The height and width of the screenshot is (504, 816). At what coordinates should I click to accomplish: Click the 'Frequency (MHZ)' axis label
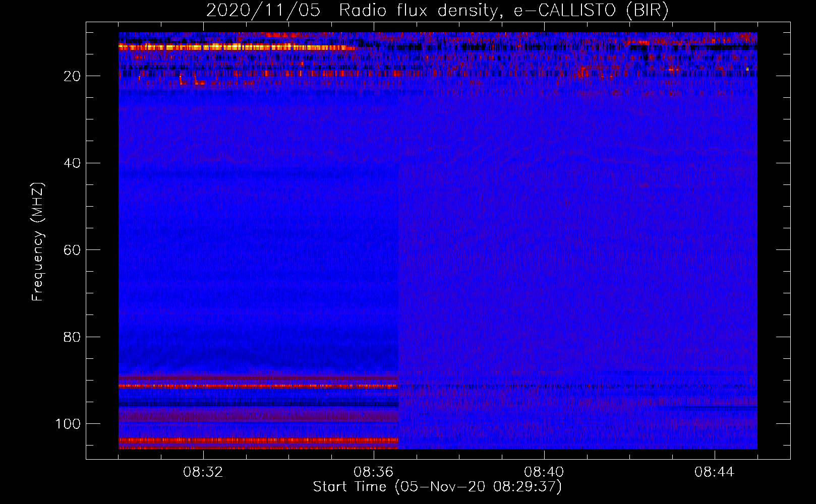pyautogui.click(x=38, y=241)
